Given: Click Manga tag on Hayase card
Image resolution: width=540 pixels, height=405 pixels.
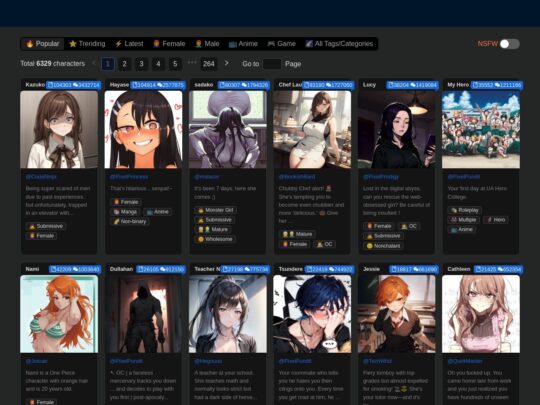Looking at the screenshot, I should tap(125, 212).
